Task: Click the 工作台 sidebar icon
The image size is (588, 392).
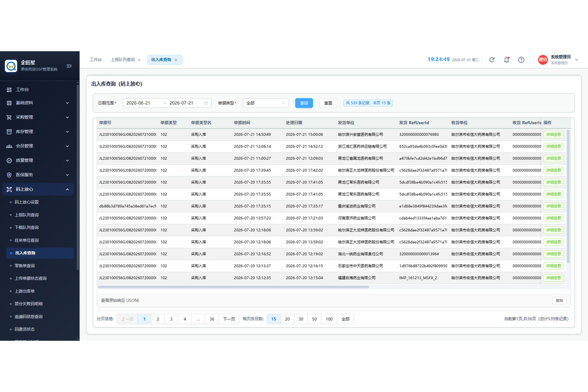Action: (x=9, y=90)
